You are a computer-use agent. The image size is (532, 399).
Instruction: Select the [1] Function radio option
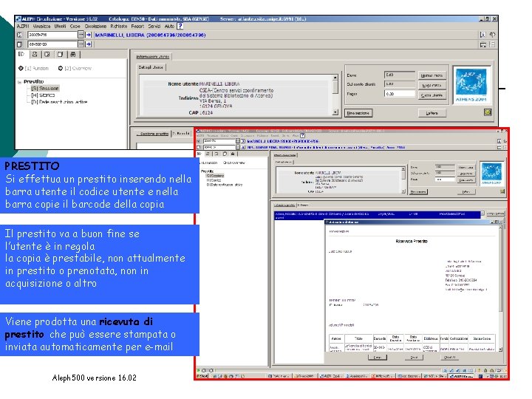click(x=33, y=68)
